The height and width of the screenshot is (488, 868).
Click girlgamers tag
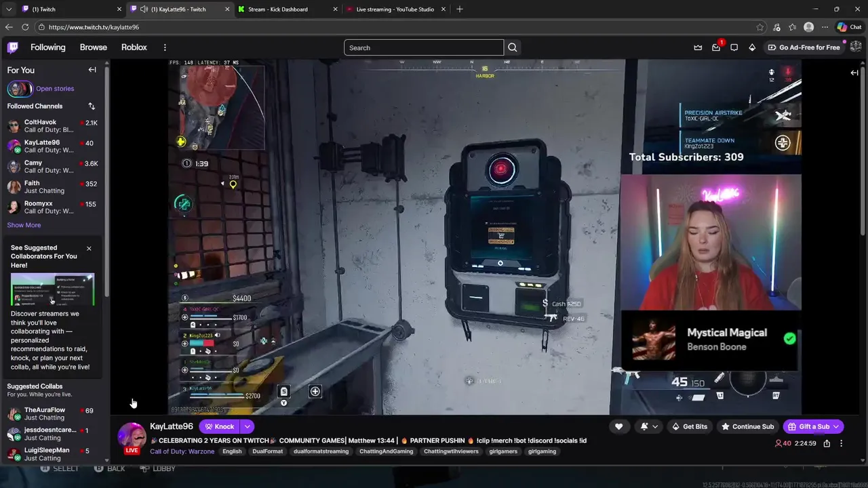coord(503,451)
